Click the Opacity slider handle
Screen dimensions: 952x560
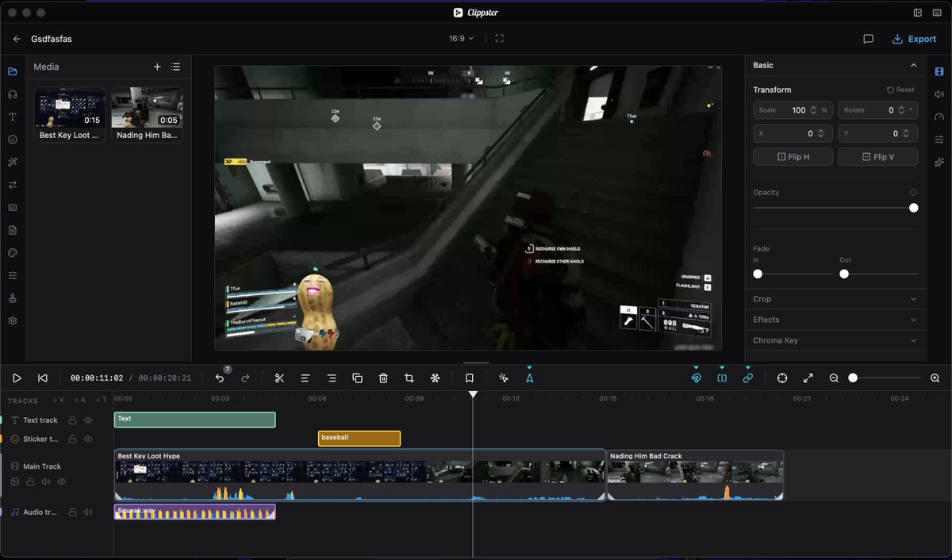tap(914, 208)
